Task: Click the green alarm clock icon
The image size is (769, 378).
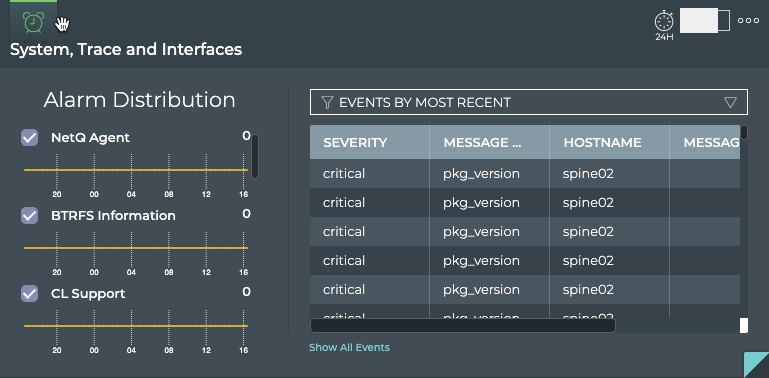Action: (33, 22)
